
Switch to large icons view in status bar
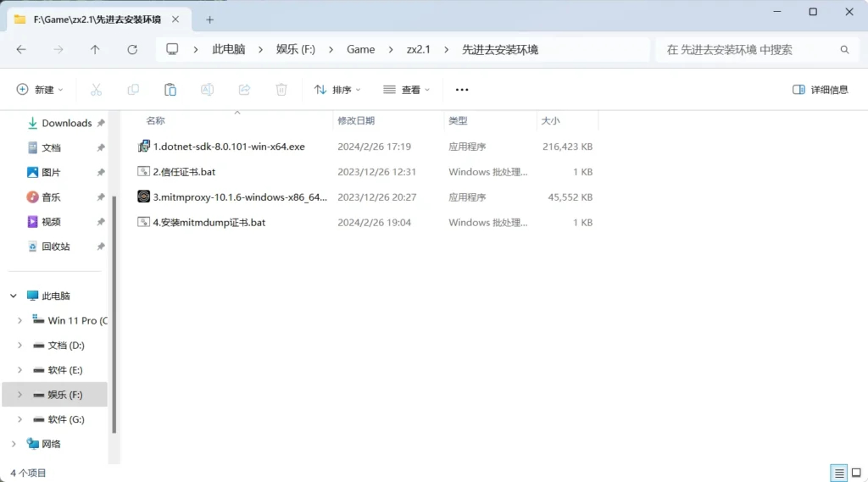click(856, 473)
